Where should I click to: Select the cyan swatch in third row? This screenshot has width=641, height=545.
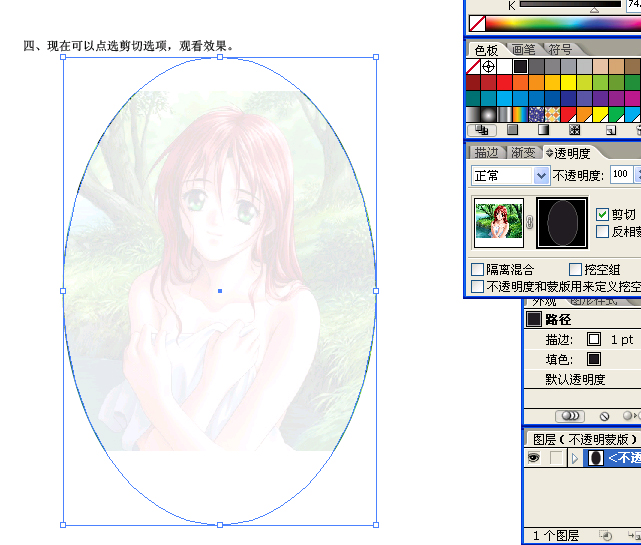(504, 98)
